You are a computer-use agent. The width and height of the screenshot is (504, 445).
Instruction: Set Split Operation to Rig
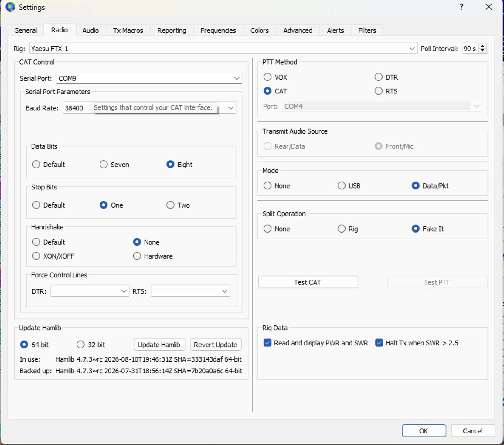click(x=348, y=229)
